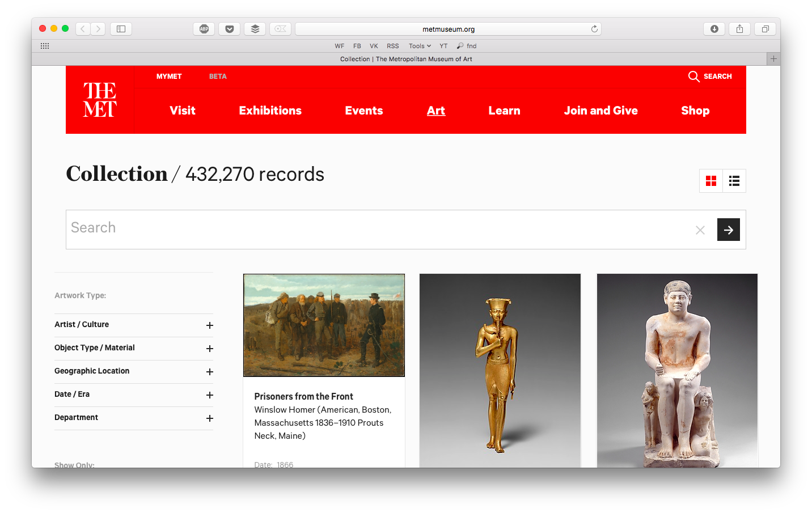
Task: Open the Join and Give menu
Action: (600, 111)
